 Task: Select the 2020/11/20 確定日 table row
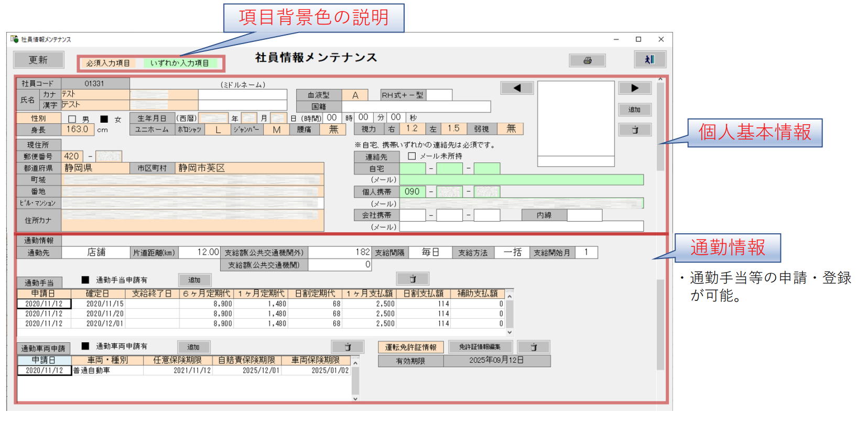[x=105, y=313]
